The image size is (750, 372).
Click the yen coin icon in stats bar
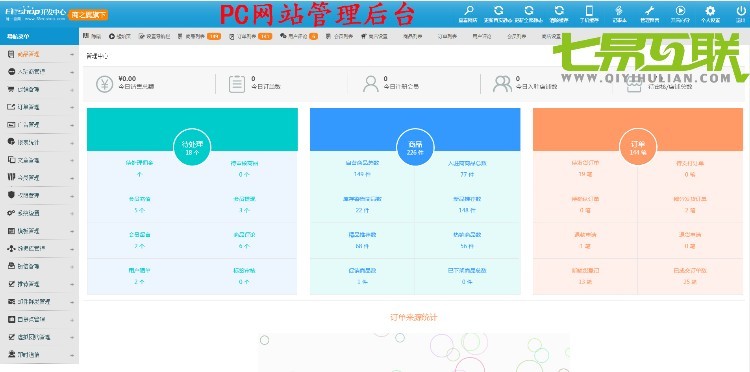click(104, 84)
